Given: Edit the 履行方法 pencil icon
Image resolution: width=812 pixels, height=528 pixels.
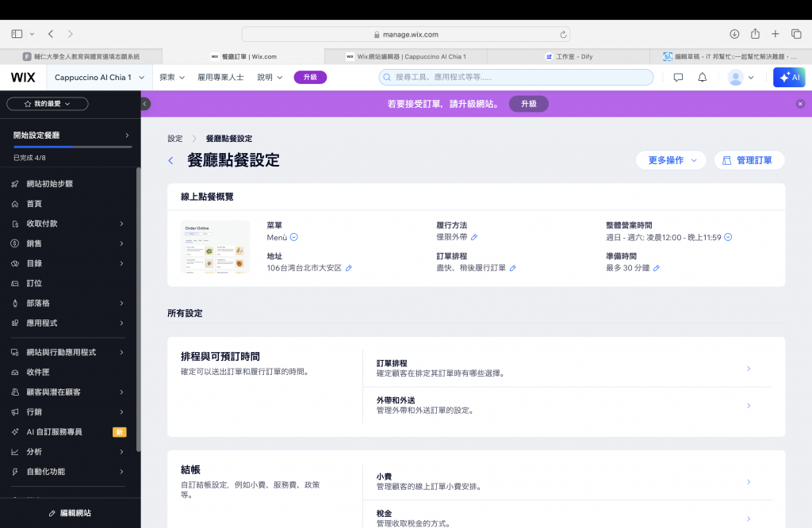Looking at the screenshot, I should pos(474,238).
